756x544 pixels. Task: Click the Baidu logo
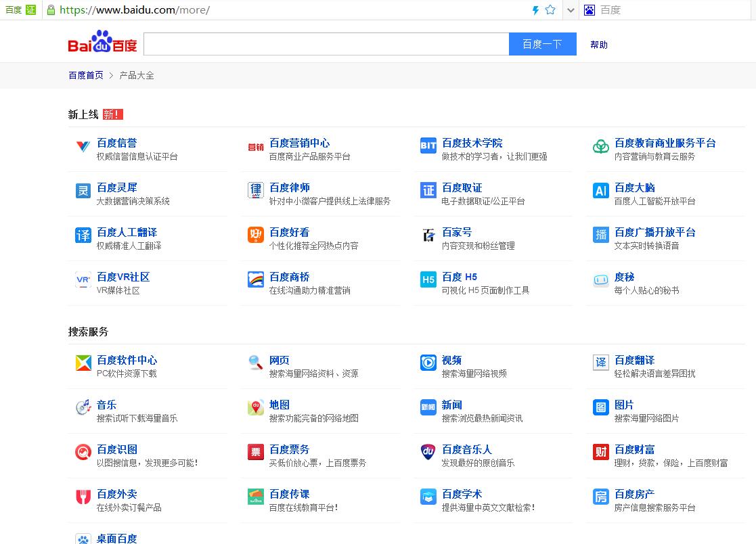(102, 41)
